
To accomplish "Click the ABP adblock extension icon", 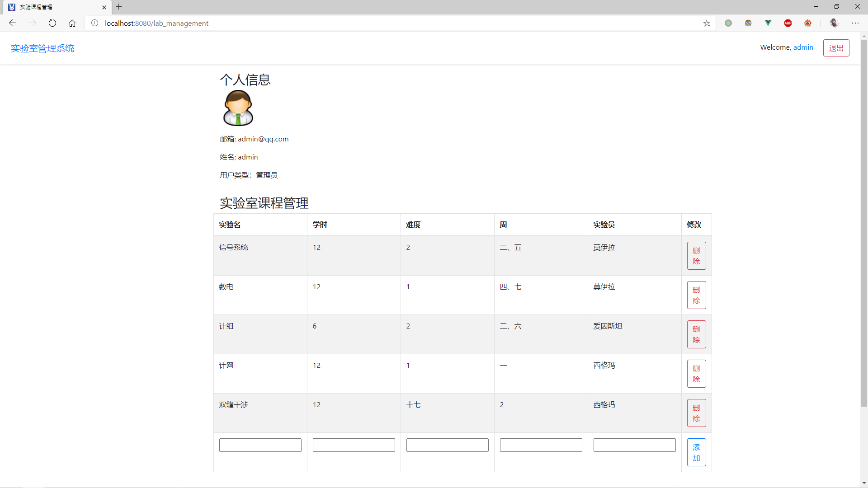I will 788,23.
